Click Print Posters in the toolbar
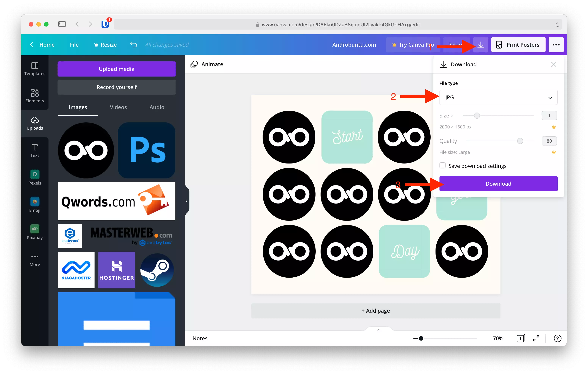Screen dimensions: 588x374 pyautogui.click(x=518, y=45)
